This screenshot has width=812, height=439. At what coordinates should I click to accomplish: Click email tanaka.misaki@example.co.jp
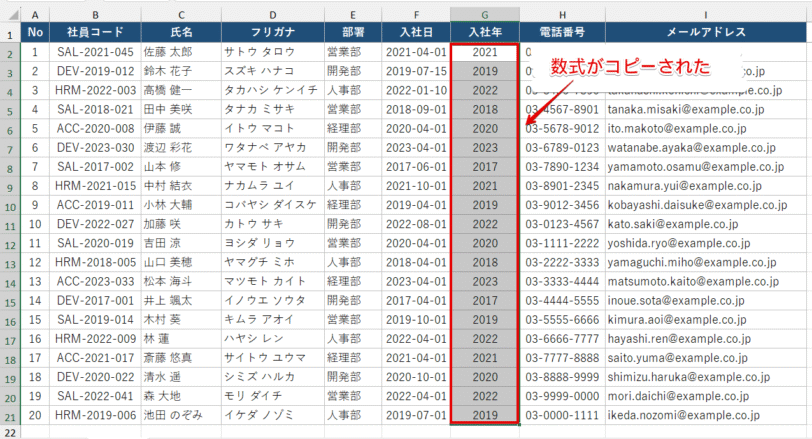705,110
